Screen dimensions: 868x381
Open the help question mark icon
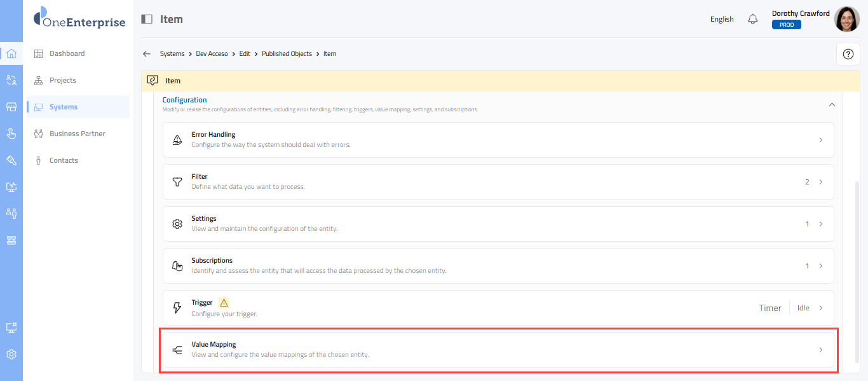pyautogui.click(x=847, y=54)
